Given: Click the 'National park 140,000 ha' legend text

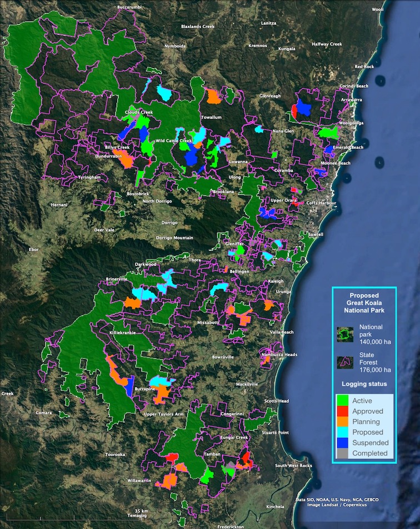Looking at the screenshot, I should 375,335.
